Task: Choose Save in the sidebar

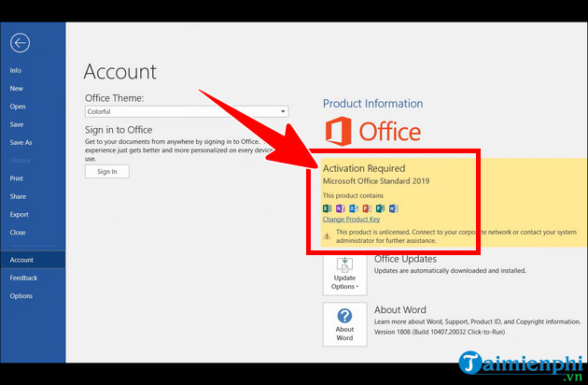Action: coord(17,124)
